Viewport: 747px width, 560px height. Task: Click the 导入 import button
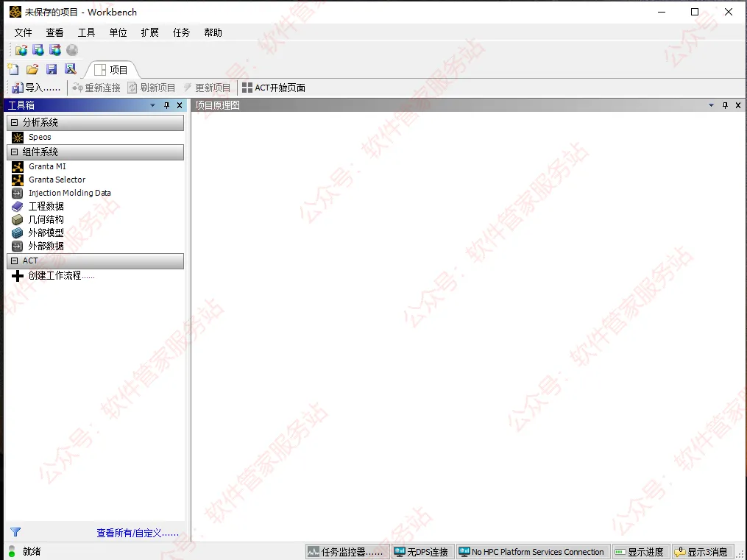(x=36, y=88)
